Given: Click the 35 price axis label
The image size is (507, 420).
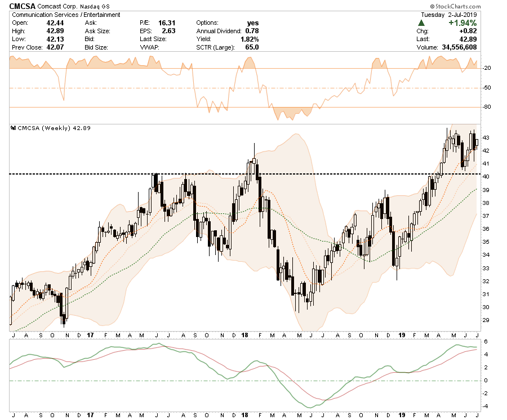Looking at the screenshot, I should tap(486, 242).
